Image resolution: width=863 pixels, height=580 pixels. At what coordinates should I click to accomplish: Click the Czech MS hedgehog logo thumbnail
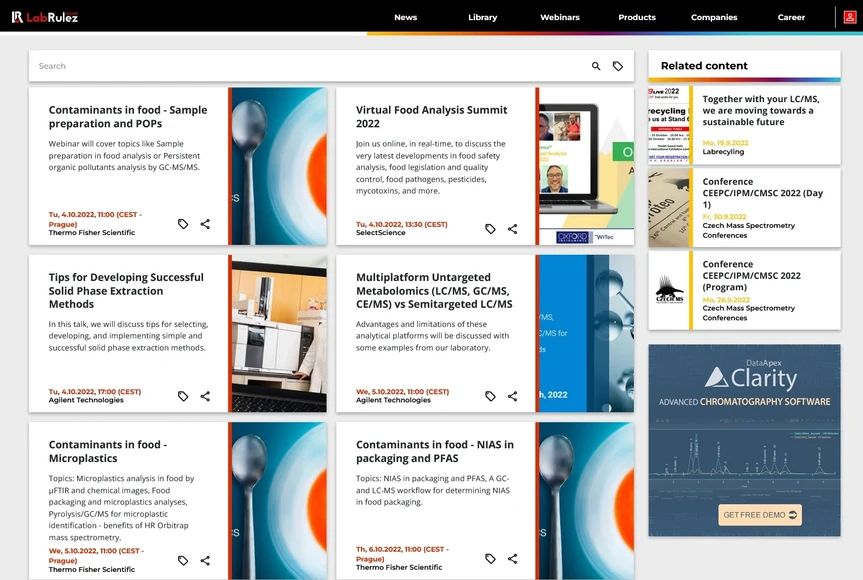669,291
